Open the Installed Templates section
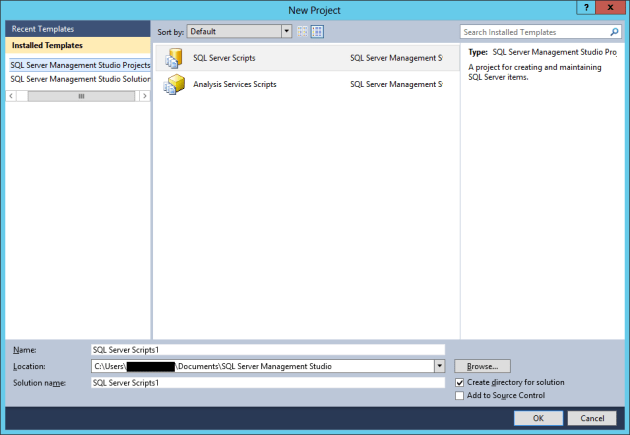The image size is (630, 435). tap(47, 45)
